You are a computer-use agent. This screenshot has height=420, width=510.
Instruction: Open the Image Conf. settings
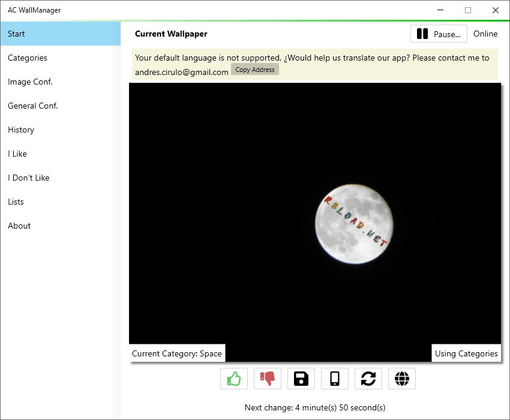[x=31, y=82]
